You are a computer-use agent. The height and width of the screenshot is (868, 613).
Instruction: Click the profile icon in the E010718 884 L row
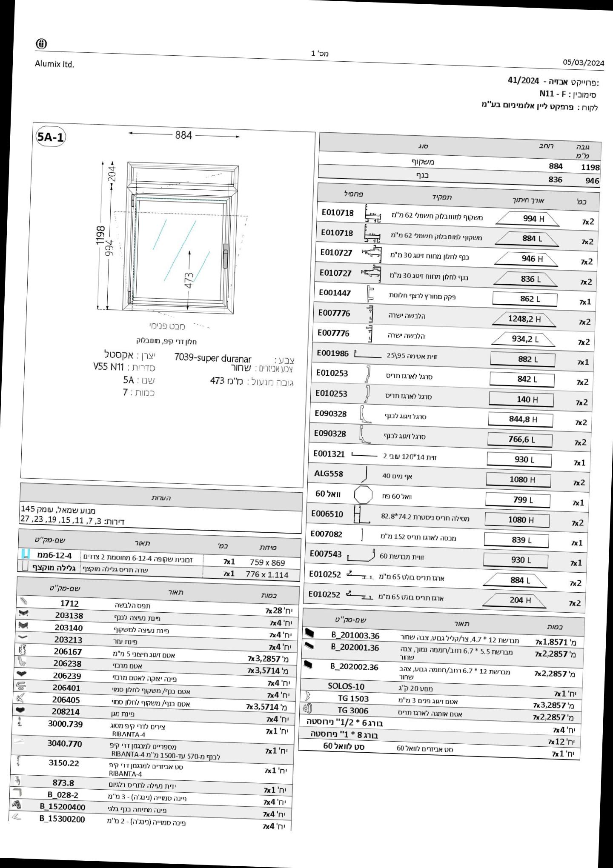[372, 234]
